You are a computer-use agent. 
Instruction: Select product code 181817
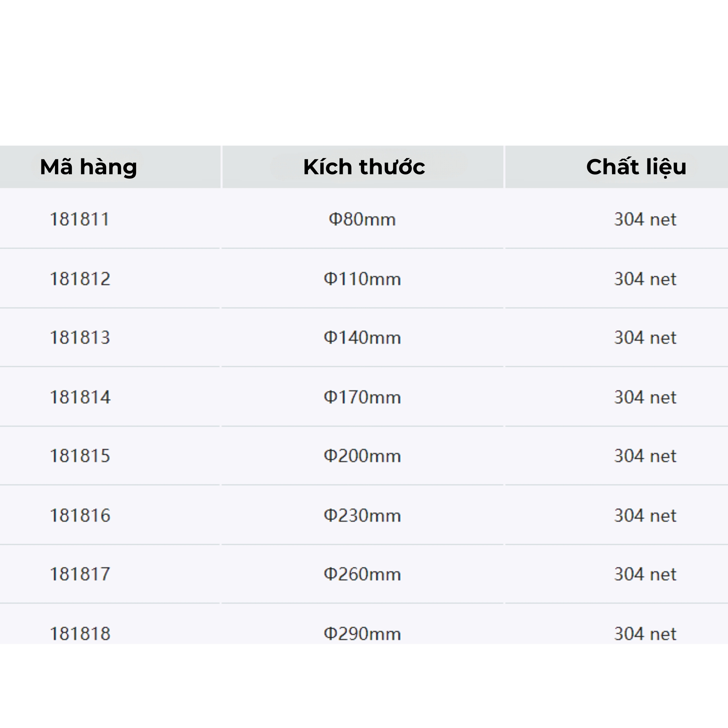click(80, 574)
